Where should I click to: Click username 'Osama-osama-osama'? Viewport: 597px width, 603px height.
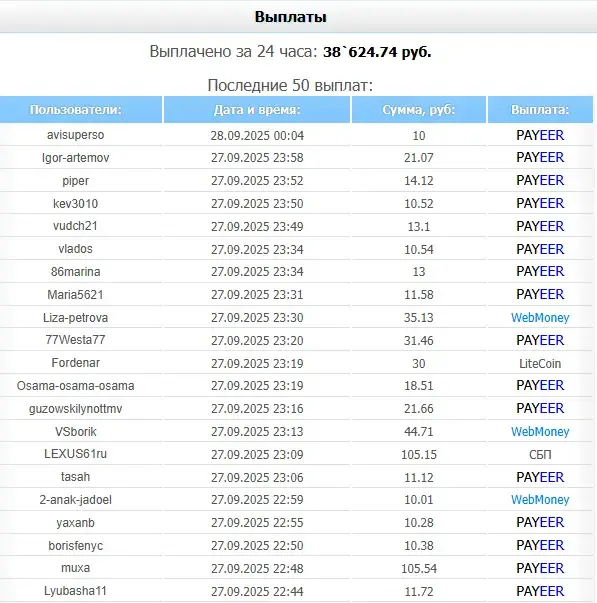pos(75,386)
